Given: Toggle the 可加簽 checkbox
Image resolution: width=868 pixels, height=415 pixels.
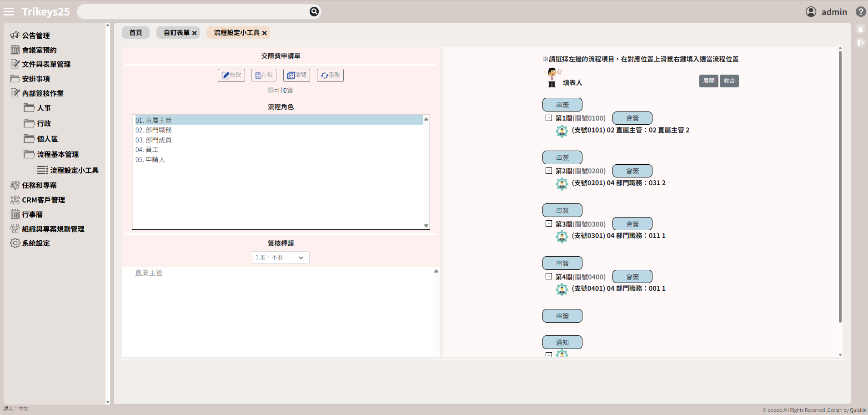Looking at the screenshot, I should pyautogui.click(x=271, y=91).
